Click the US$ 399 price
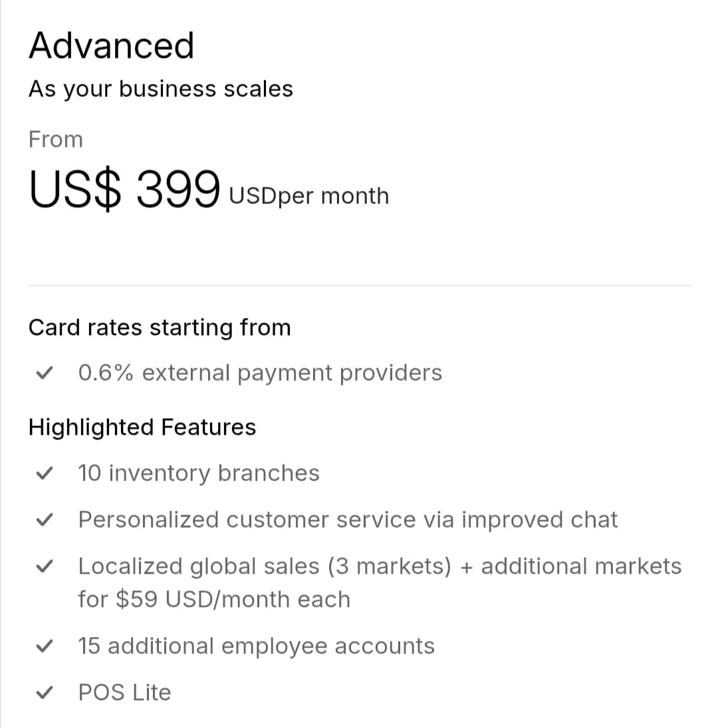718x728 pixels. [x=124, y=188]
